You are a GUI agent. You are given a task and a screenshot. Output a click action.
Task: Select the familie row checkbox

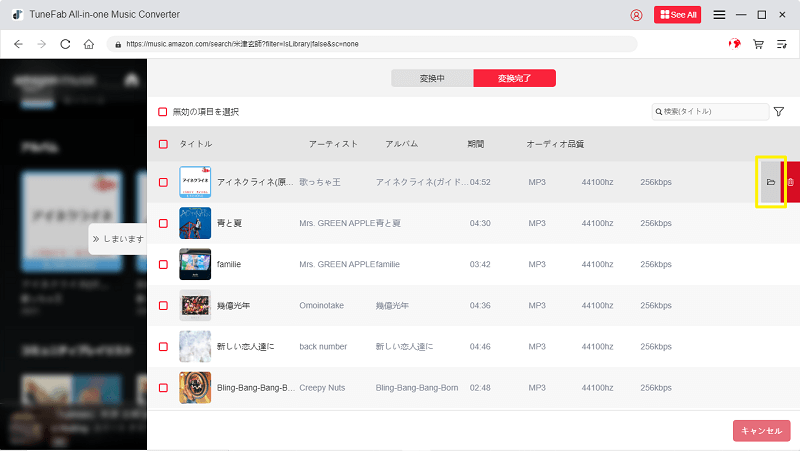pos(163,264)
